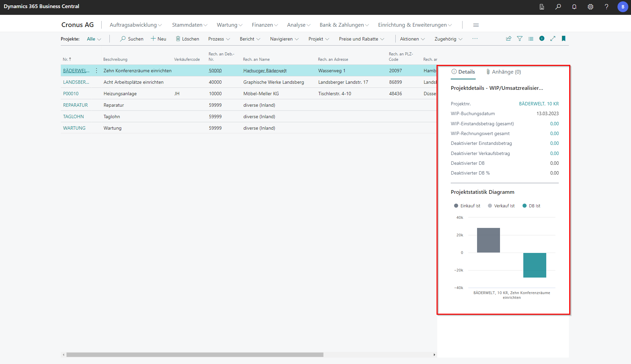Viewport: 631px width, 364px height.
Task: Toggle the list view layout icon
Action: pyautogui.click(x=531, y=38)
